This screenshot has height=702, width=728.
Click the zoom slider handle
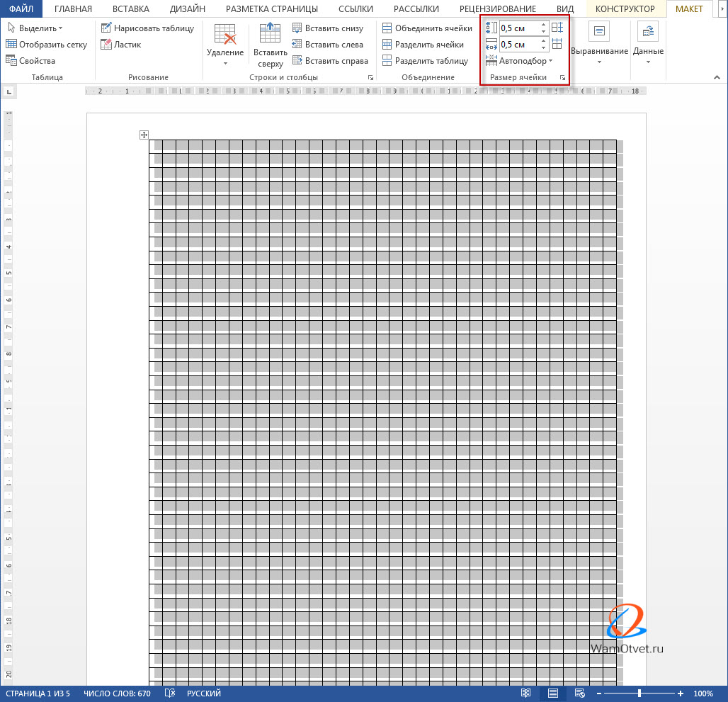click(x=639, y=693)
